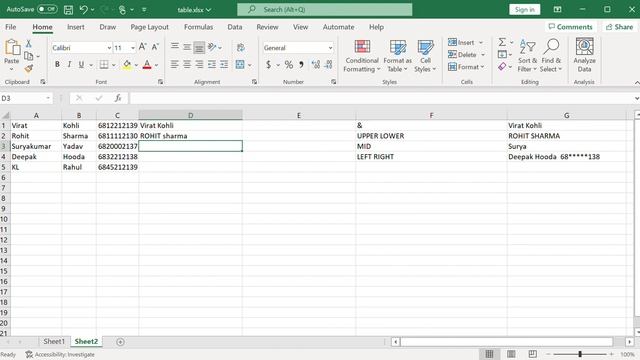Screen dimensions: 640x360
Task: Apply borders using the Borders icon
Action: pyautogui.click(x=104, y=64)
